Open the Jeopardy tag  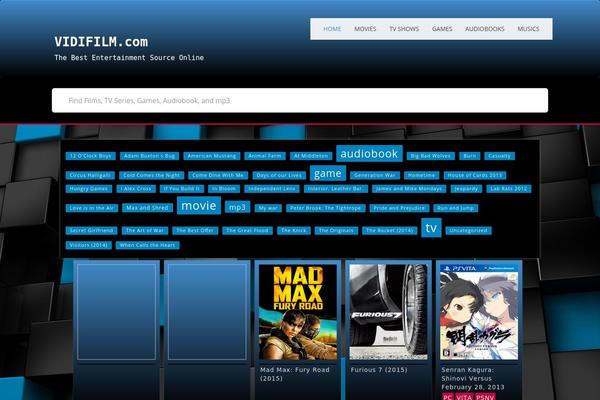tap(466, 189)
